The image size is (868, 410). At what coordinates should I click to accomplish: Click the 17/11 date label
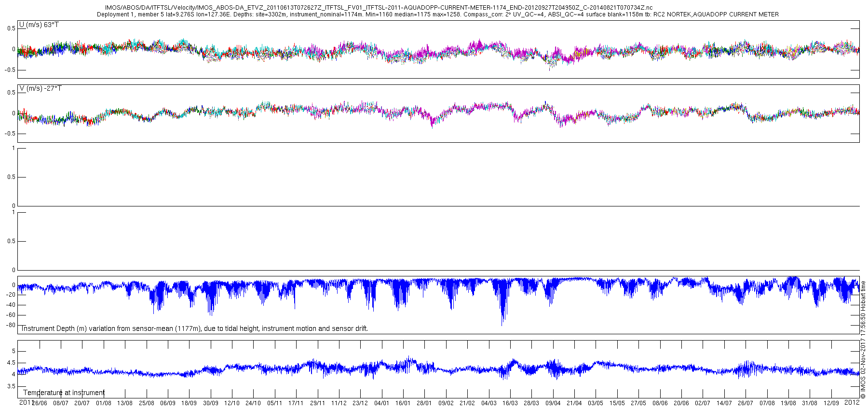296,403
